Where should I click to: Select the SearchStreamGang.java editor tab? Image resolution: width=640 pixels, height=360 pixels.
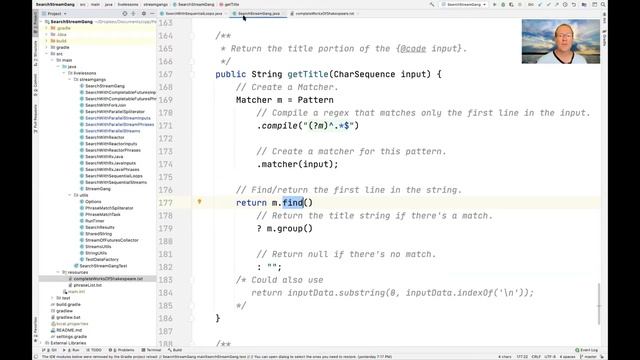(x=259, y=13)
